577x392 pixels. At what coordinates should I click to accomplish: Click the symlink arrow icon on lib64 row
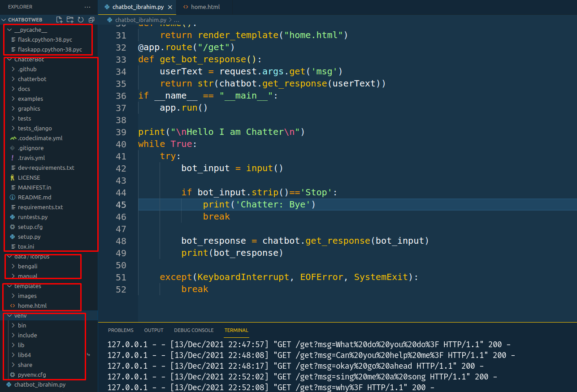88,355
